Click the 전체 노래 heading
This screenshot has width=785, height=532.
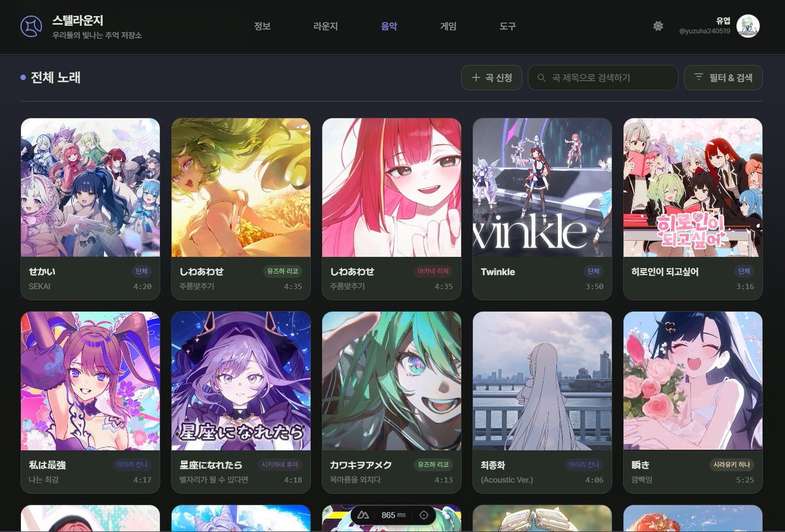tap(56, 78)
